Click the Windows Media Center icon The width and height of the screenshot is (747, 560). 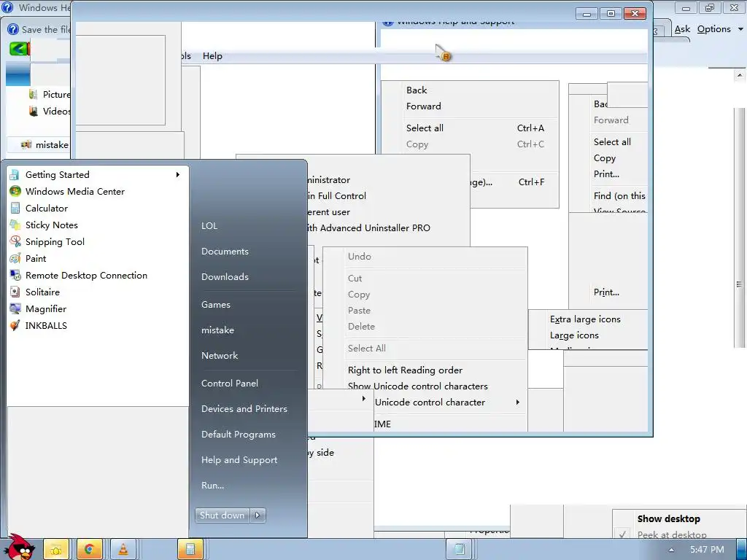point(15,192)
